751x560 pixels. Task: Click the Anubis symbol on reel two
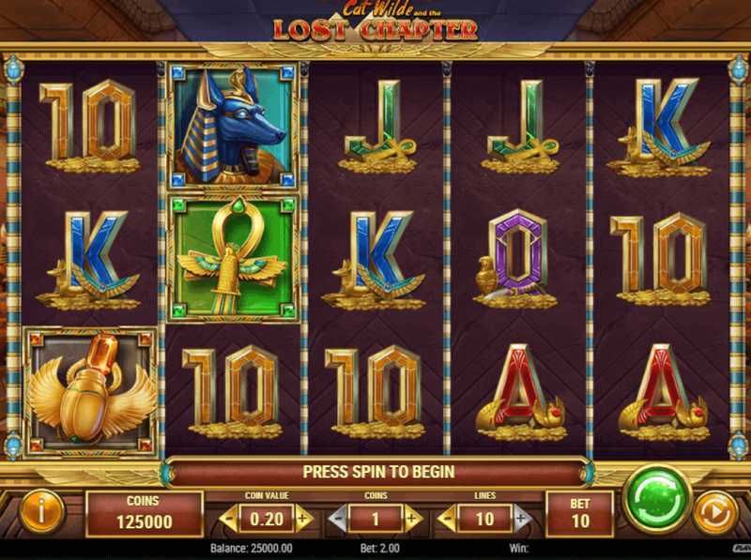point(233,127)
